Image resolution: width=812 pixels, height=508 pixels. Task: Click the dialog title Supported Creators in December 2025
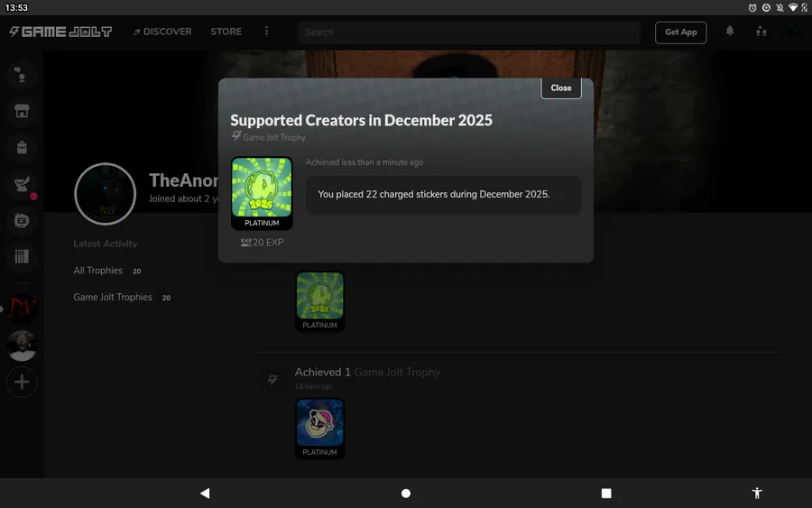pyautogui.click(x=361, y=120)
